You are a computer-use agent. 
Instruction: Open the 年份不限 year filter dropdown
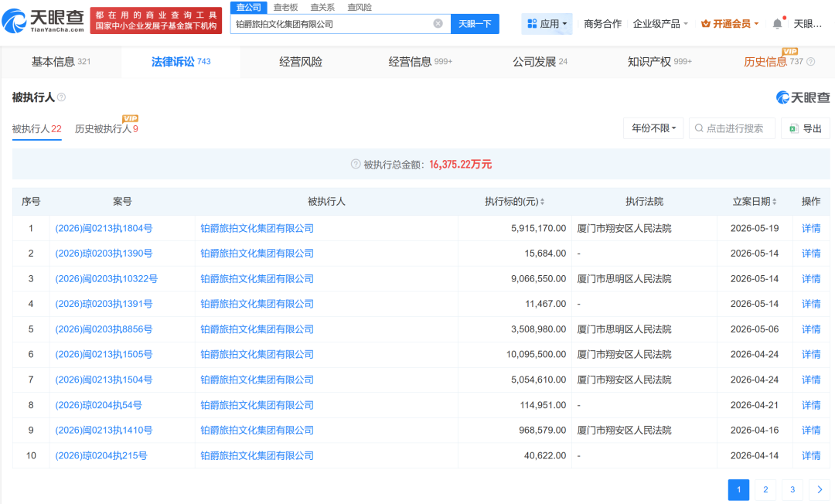653,128
